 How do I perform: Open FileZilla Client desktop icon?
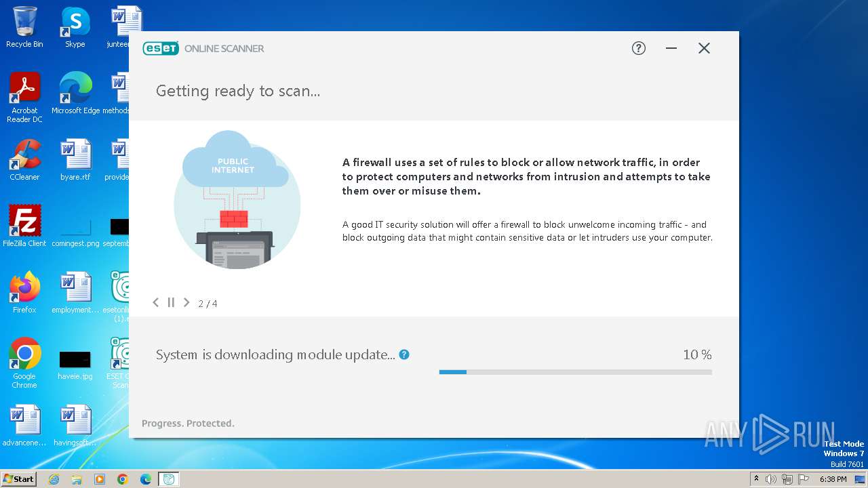pyautogui.click(x=24, y=226)
